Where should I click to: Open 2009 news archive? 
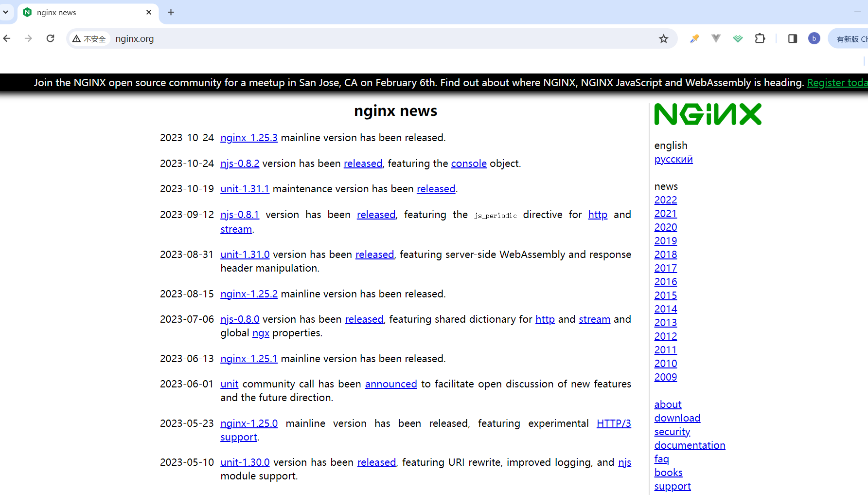(666, 377)
